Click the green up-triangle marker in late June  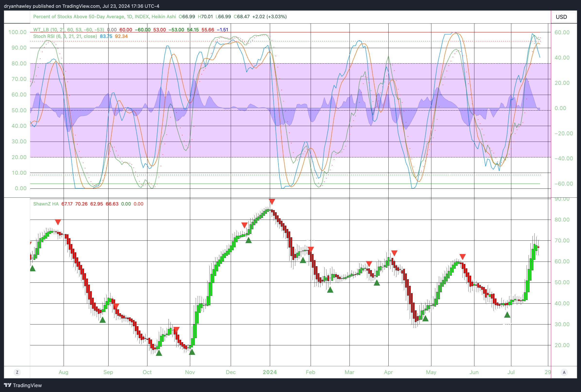pos(507,315)
